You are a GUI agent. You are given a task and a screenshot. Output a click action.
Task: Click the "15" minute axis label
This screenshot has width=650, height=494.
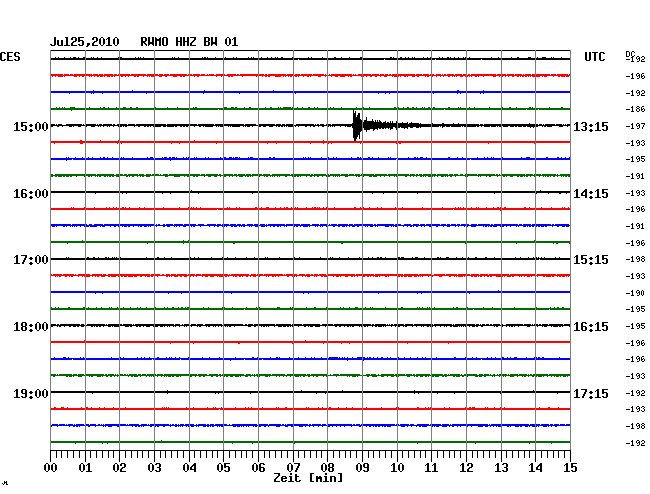click(570, 468)
